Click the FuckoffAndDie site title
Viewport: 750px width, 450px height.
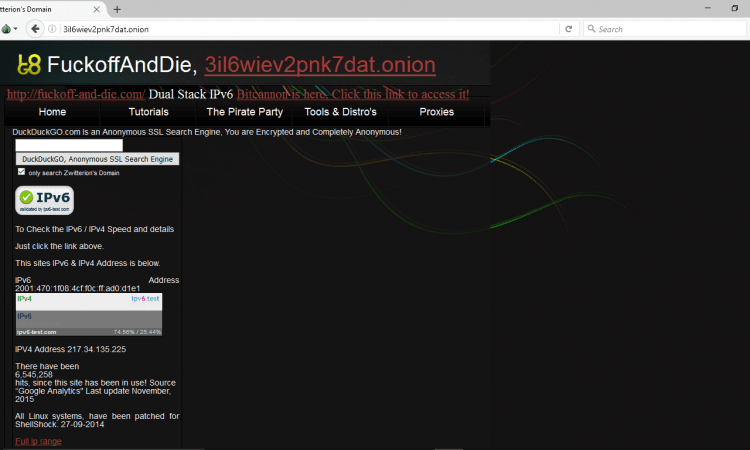point(122,65)
